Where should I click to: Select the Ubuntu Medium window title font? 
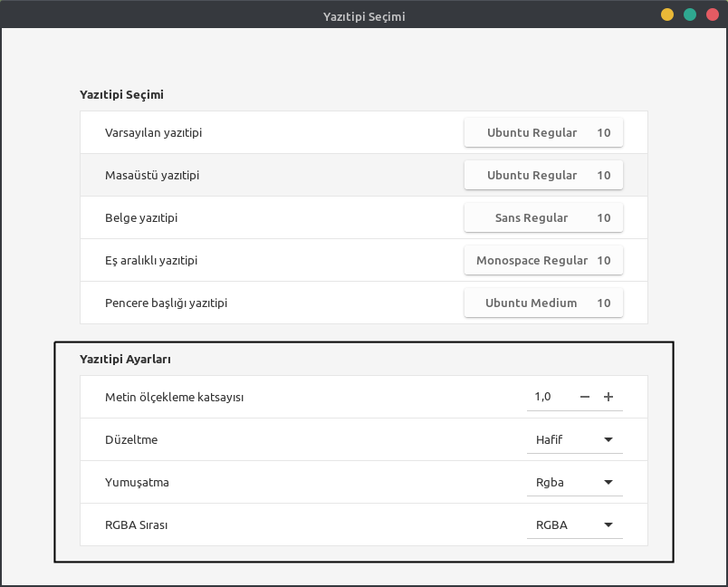coord(543,303)
